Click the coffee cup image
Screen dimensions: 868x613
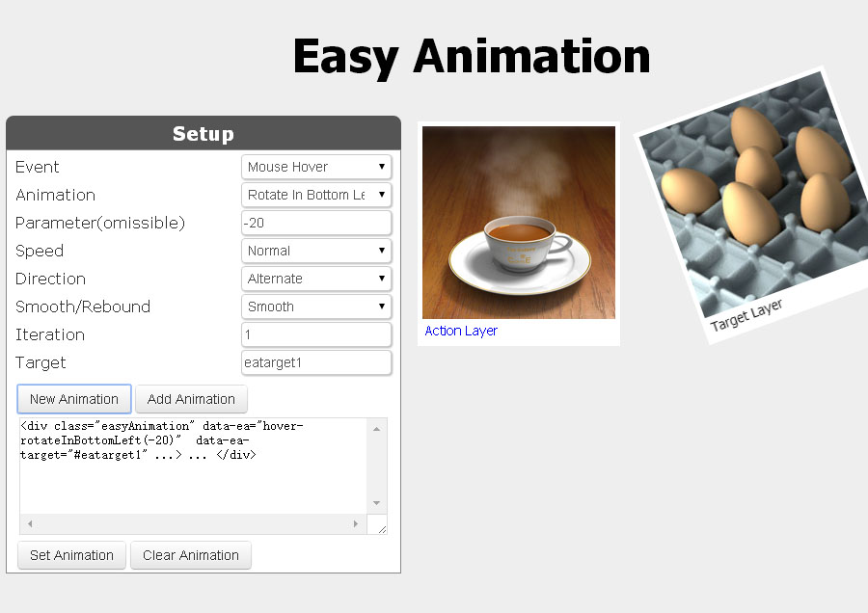[519, 223]
